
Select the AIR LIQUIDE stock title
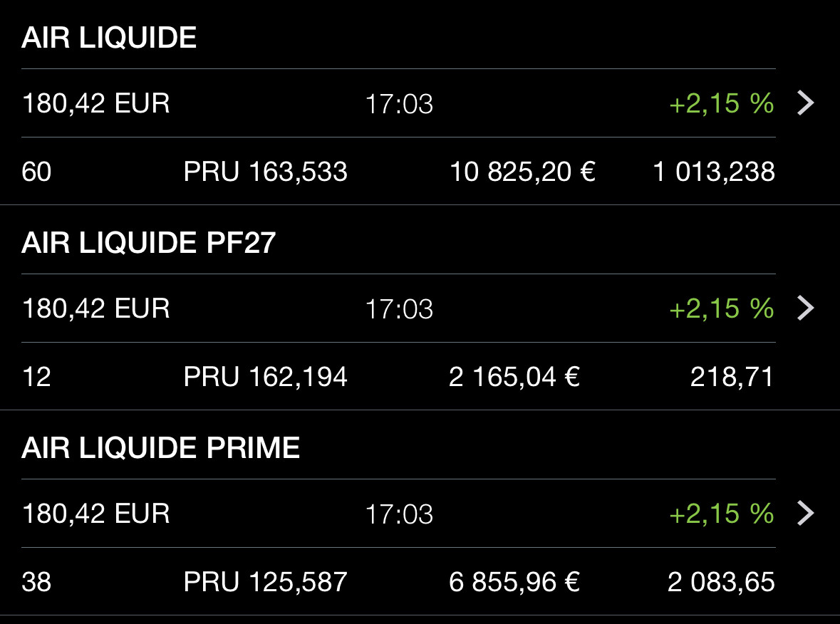pyautogui.click(x=109, y=38)
